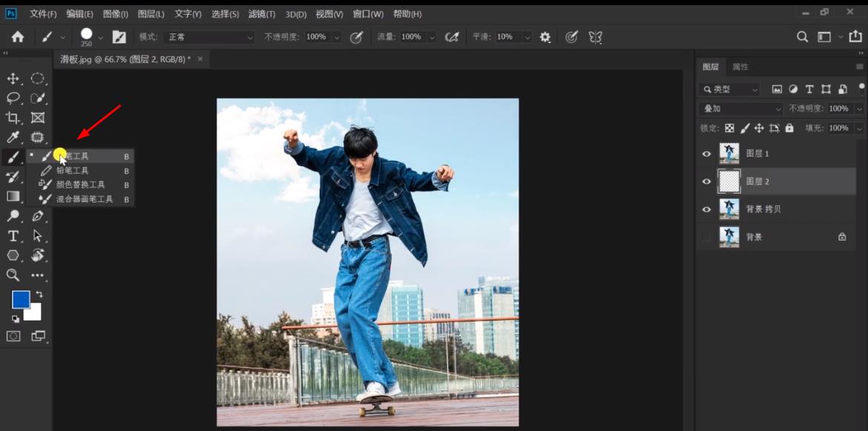Click the symmetry butterfly icon
The image size is (868, 431).
(595, 37)
